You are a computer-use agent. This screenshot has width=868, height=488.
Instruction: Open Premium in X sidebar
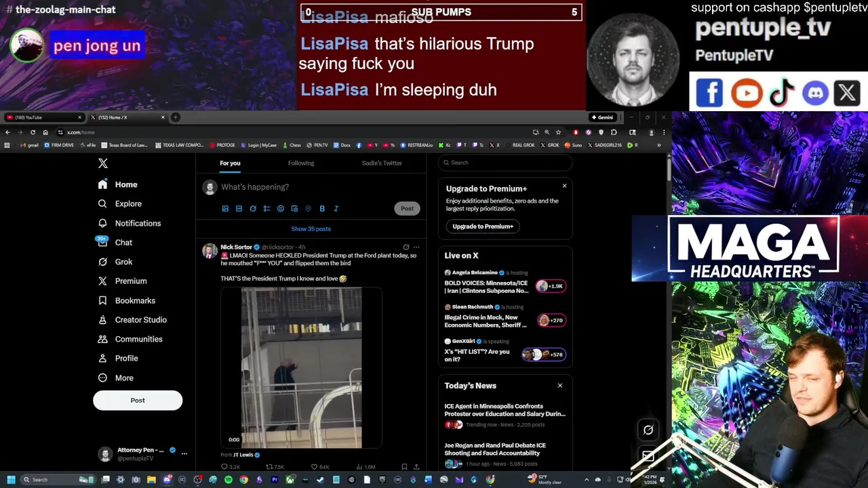point(122,281)
